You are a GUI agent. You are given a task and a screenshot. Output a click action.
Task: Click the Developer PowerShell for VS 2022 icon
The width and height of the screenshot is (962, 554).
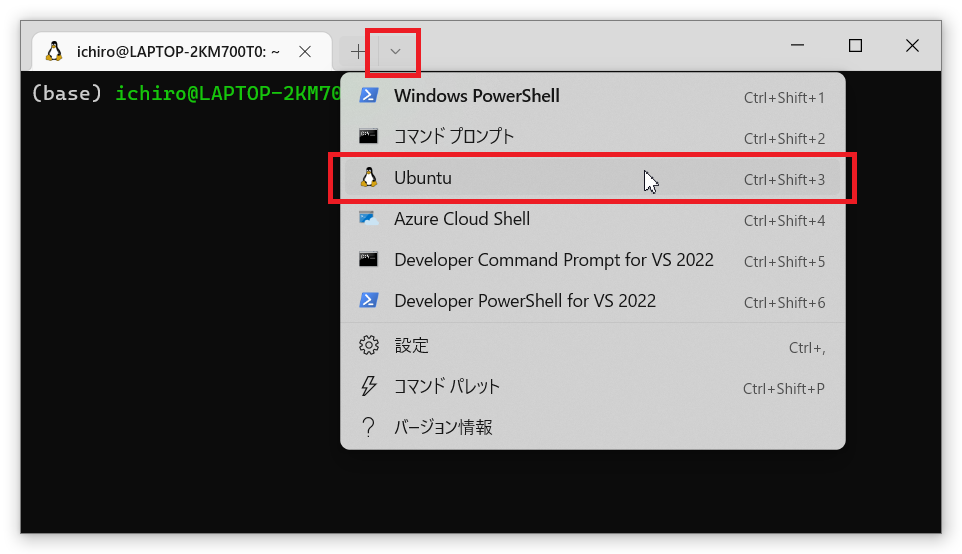coord(368,301)
